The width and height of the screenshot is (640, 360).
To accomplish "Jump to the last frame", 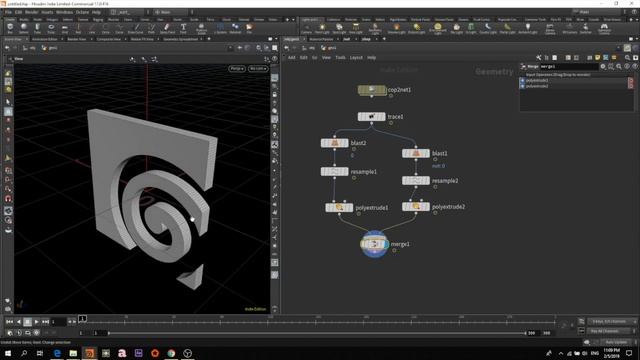I will pos(45,322).
